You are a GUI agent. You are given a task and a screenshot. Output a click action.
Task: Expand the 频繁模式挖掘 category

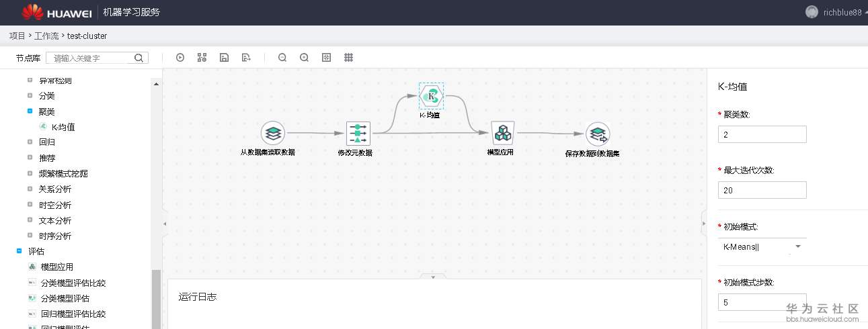tap(30, 173)
